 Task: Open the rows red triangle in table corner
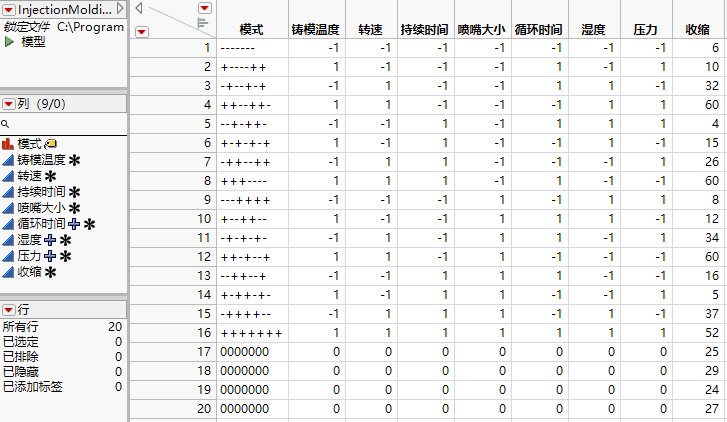pos(142,32)
